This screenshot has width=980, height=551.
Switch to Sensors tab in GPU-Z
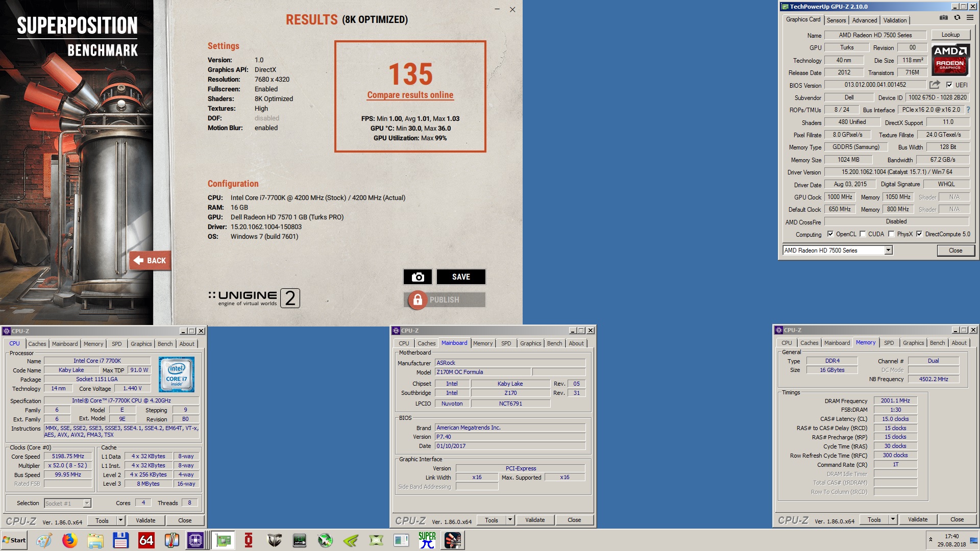836,20
